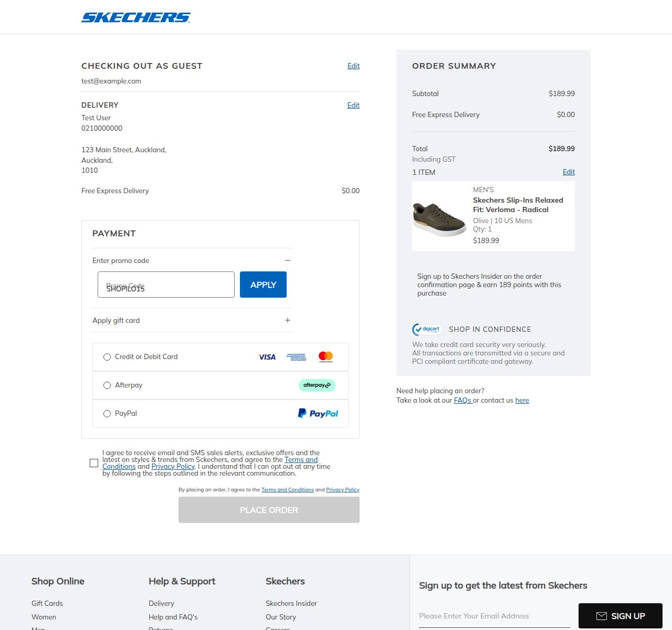This screenshot has width=672, height=630.
Task: Open Terms and Conditions link in consent text
Action: click(x=301, y=459)
